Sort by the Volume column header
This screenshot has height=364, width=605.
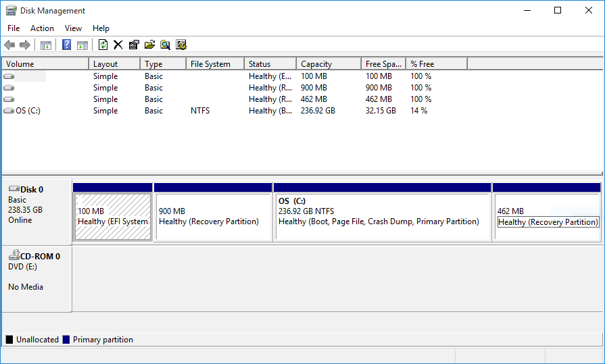(x=45, y=64)
